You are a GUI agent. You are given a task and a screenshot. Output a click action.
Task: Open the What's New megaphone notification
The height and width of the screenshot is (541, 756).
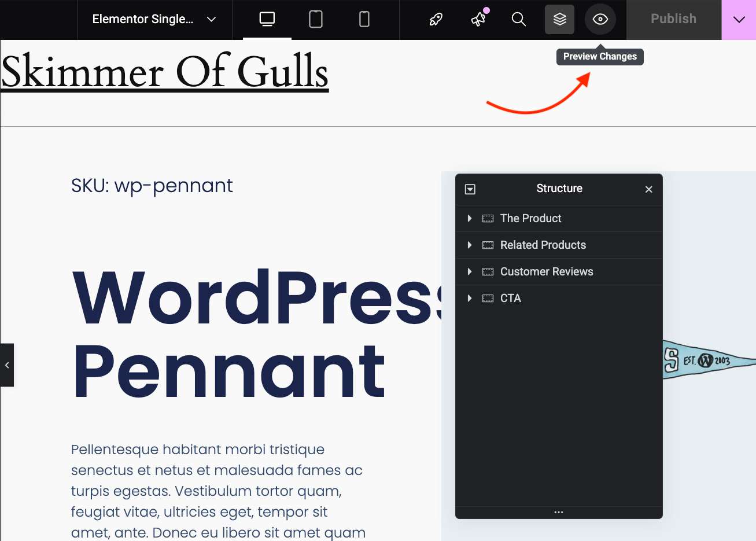pyautogui.click(x=478, y=19)
